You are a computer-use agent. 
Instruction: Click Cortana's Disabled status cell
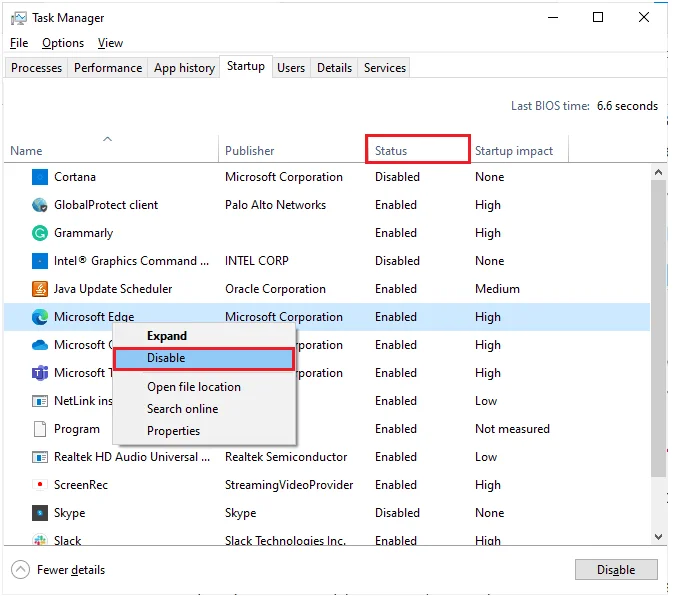[397, 177]
